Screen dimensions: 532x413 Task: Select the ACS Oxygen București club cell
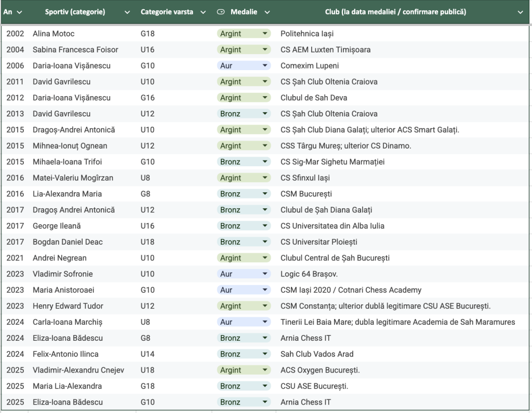click(320, 370)
